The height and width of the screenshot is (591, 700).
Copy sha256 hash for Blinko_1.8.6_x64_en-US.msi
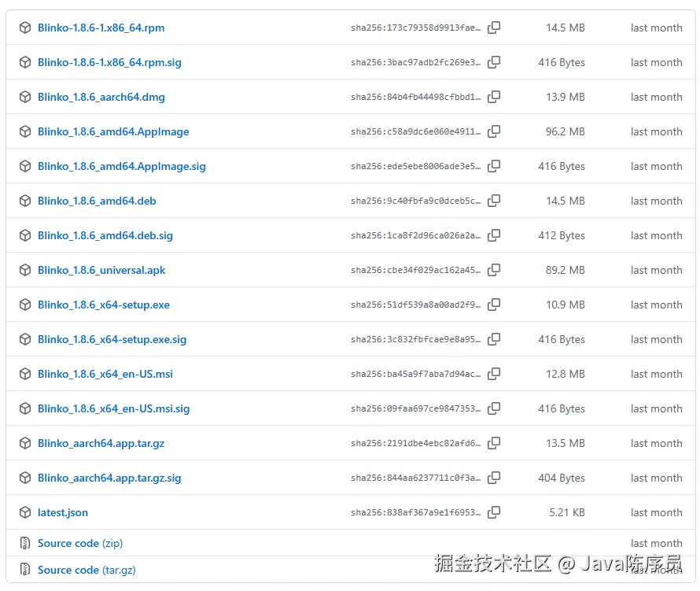point(494,374)
